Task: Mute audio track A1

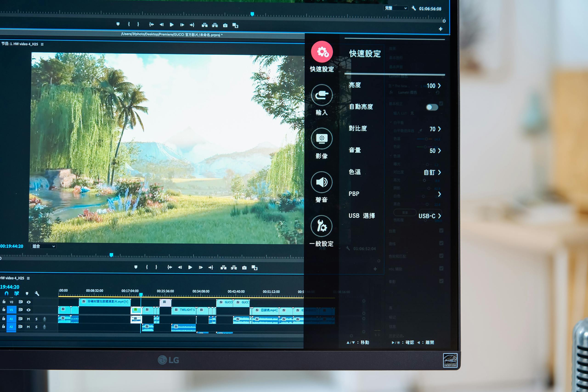Action: (x=28, y=319)
